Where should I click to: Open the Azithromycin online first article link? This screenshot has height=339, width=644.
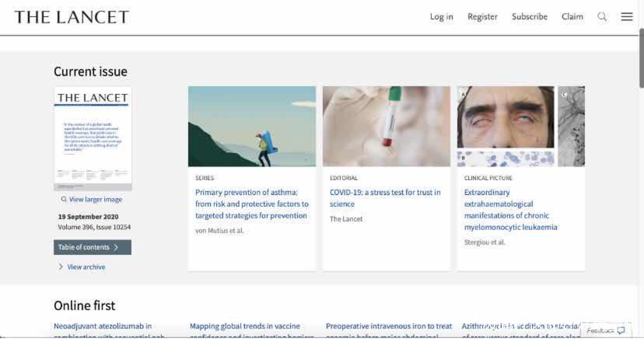click(x=521, y=331)
